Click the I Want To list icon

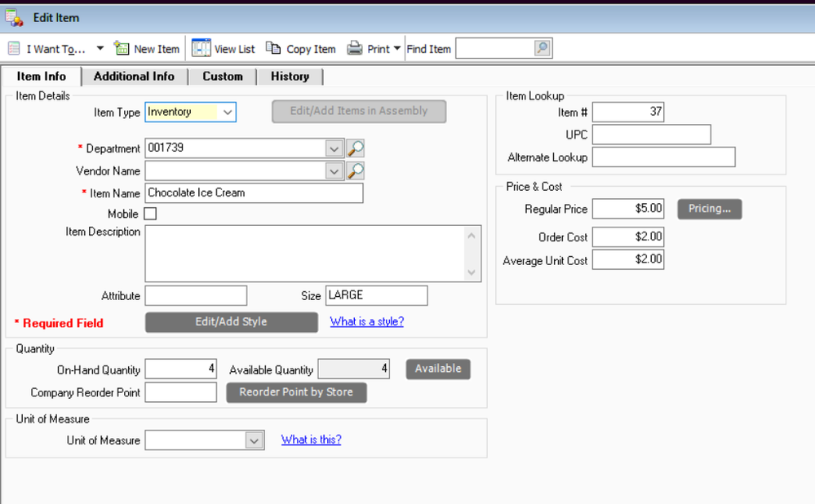click(14, 49)
